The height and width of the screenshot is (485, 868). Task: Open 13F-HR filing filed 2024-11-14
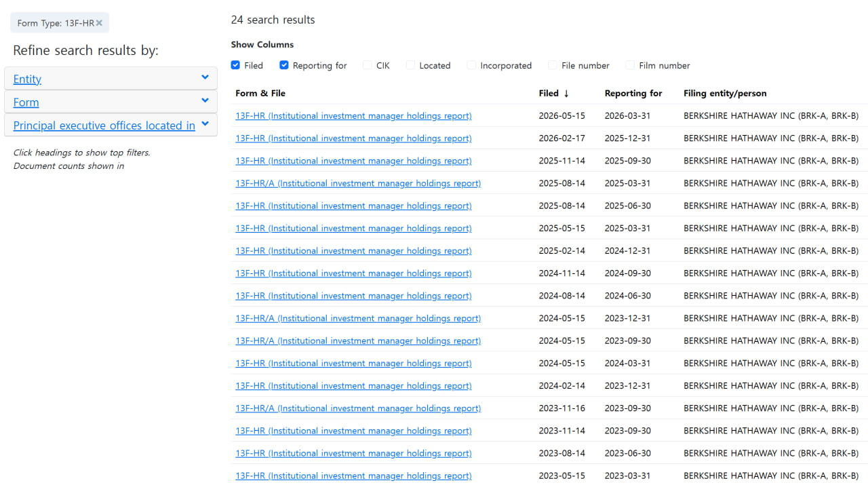353,273
